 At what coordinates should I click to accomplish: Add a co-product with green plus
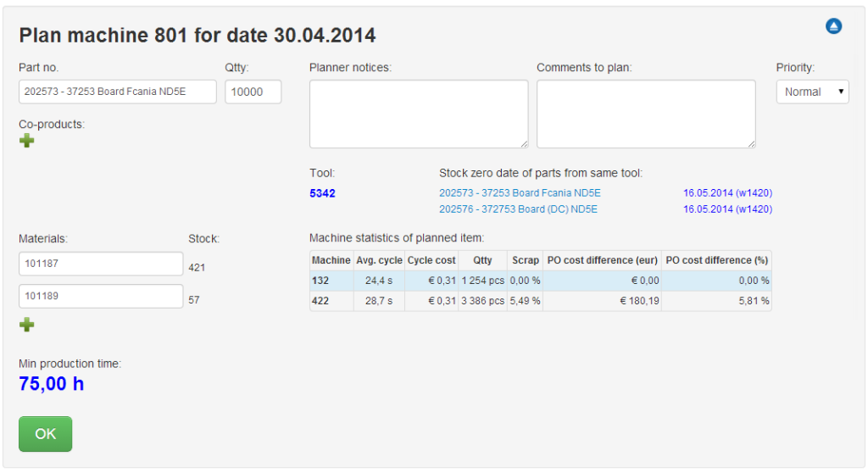pos(26,141)
